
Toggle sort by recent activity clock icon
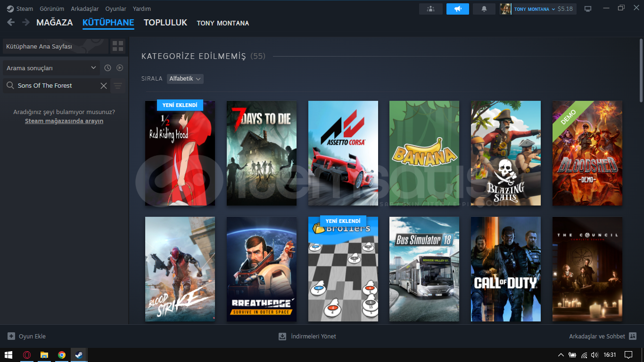pos(107,68)
